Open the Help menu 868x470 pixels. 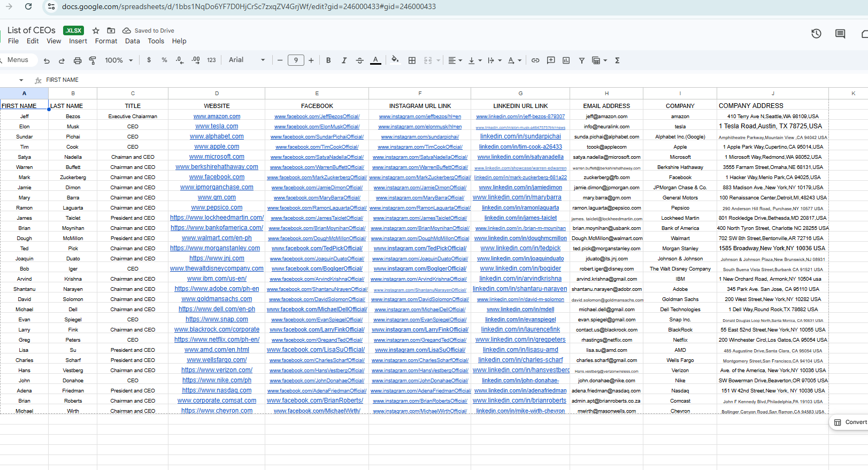tap(179, 41)
